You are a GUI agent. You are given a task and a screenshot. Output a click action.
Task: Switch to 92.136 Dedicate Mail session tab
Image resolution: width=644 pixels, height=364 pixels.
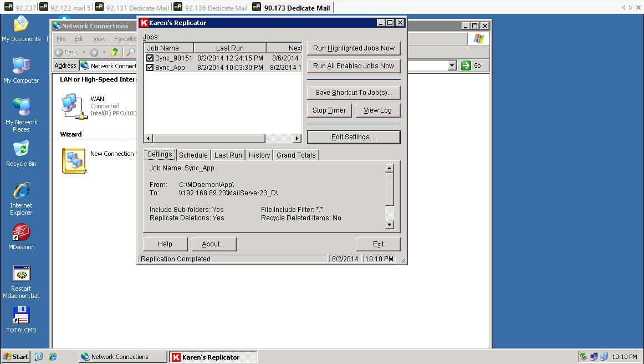(211, 7)
